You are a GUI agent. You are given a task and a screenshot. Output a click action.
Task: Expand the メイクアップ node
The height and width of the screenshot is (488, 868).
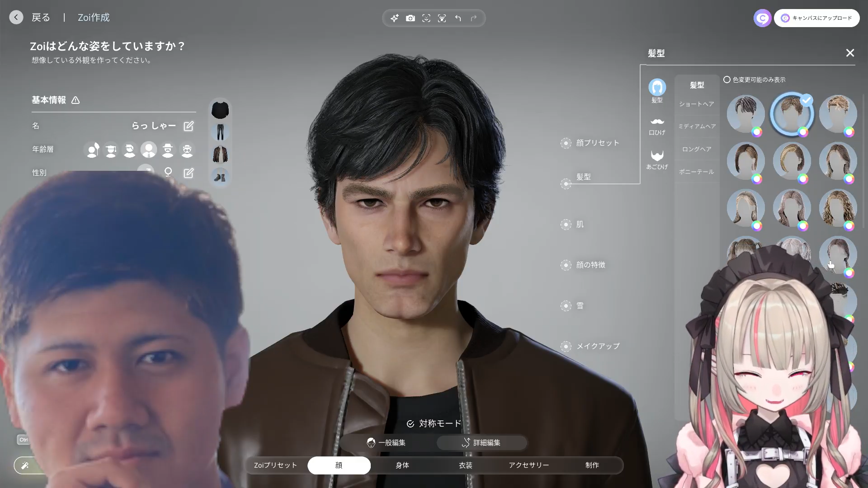coord(566,347)
